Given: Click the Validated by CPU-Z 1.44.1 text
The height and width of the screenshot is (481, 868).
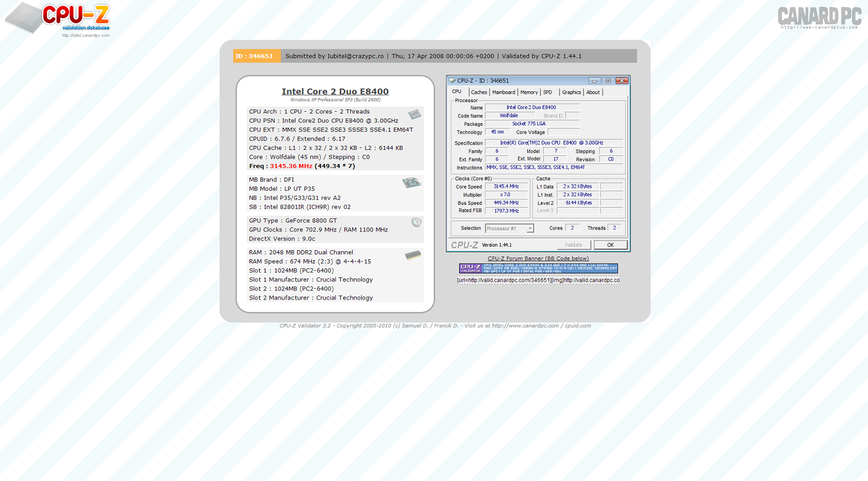Looking at the screenshot, I should 541,56.
